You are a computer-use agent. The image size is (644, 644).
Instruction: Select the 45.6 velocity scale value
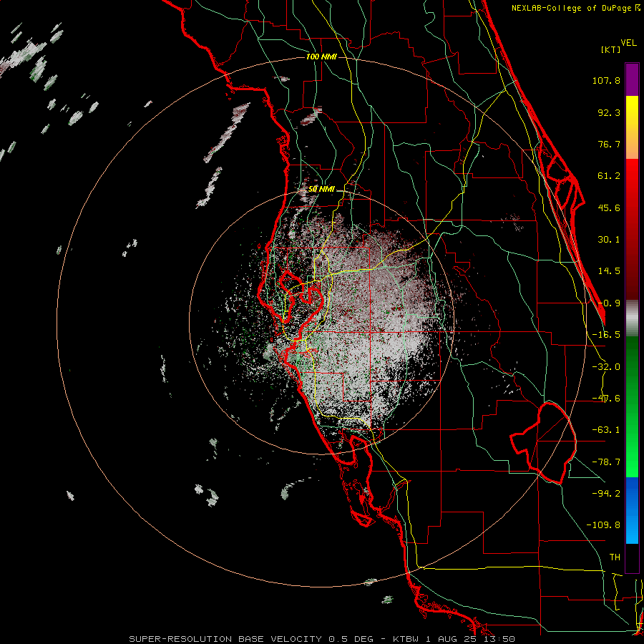(x=609, y=208)
